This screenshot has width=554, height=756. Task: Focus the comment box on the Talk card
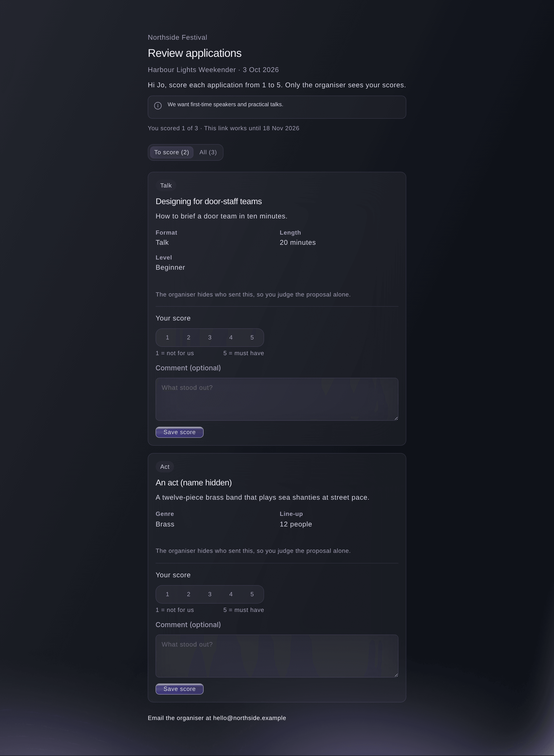coord(277,399)
